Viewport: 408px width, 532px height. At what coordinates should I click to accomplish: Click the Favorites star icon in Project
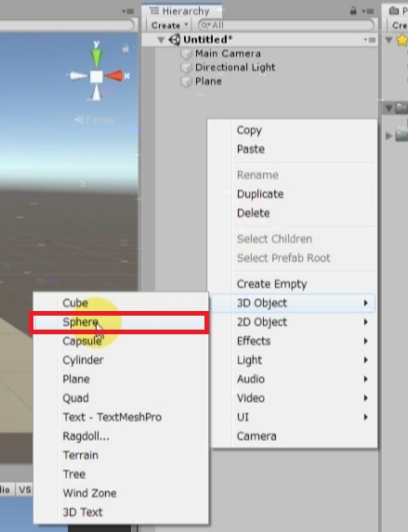tap(401, 40)
